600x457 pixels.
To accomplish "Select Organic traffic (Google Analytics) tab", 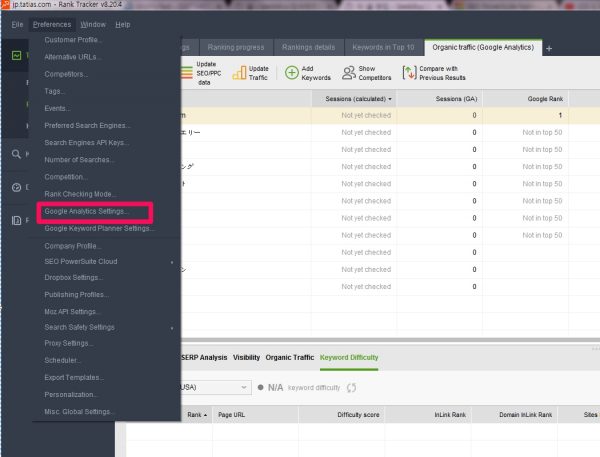I will coord(483,47).
